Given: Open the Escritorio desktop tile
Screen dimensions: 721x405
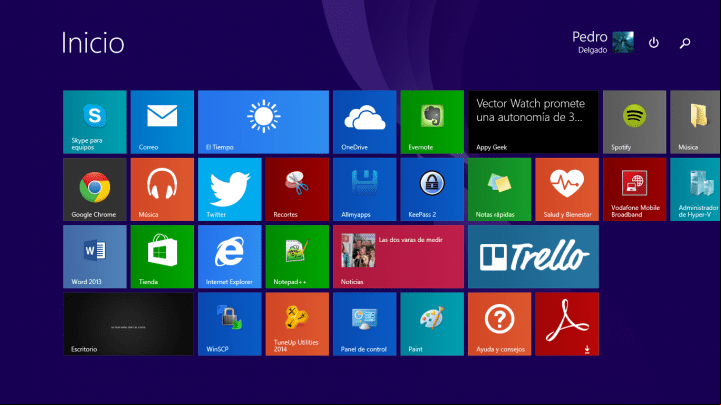Looking at the screenshot, I should [128, 324].
